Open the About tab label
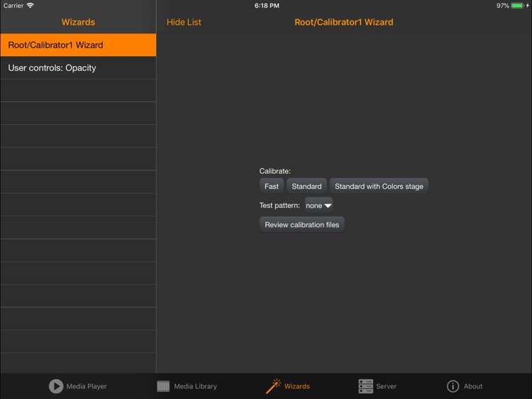Screen dimensions: 532x399 [473, 386]
